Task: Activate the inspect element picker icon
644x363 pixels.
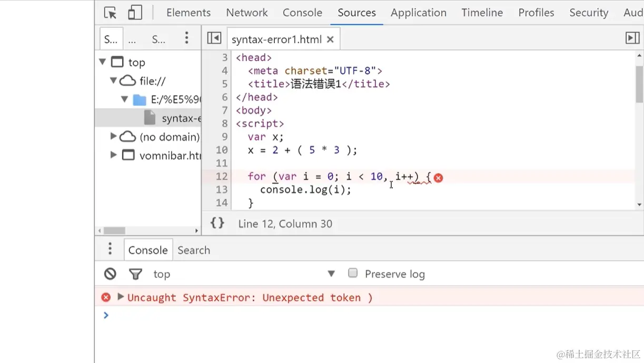Action: [110, 13]
